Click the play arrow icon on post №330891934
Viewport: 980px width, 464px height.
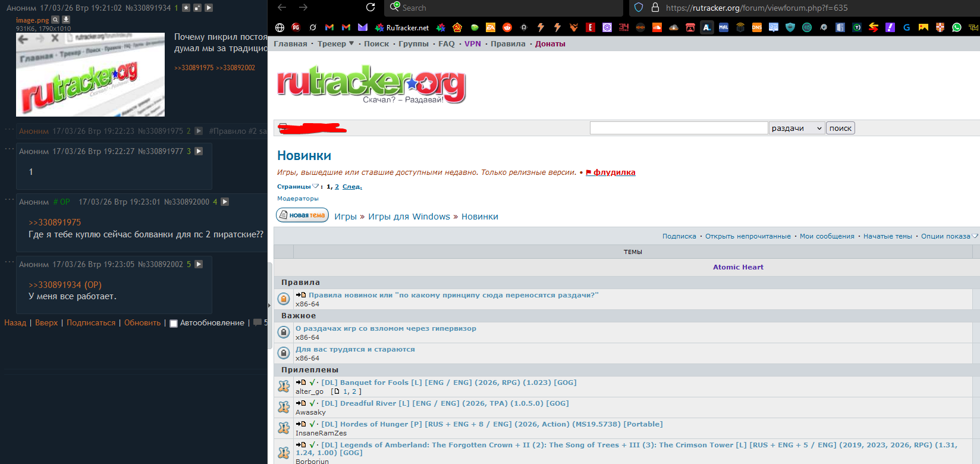[209, 8]
